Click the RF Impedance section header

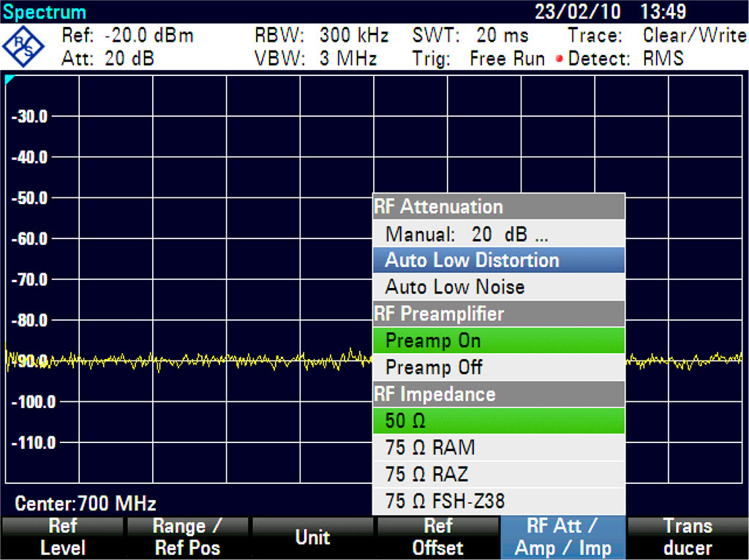coord(499,394)
